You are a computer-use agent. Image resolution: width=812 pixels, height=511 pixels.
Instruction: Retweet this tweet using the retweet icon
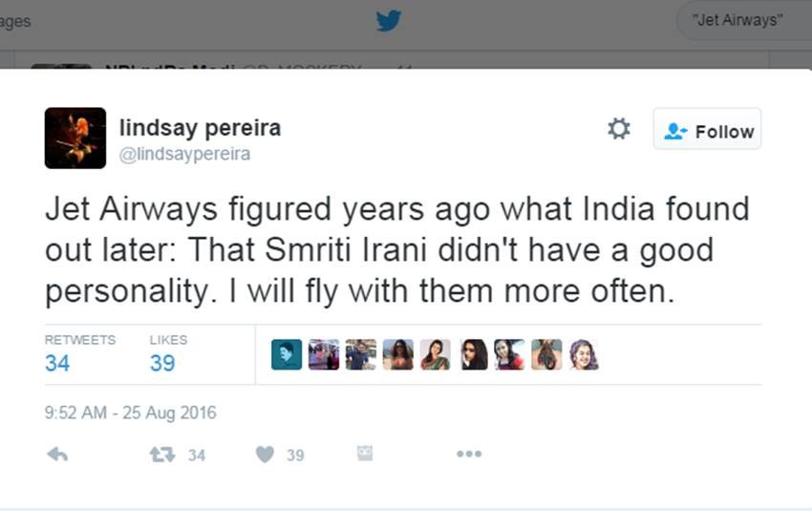point(162,455)
